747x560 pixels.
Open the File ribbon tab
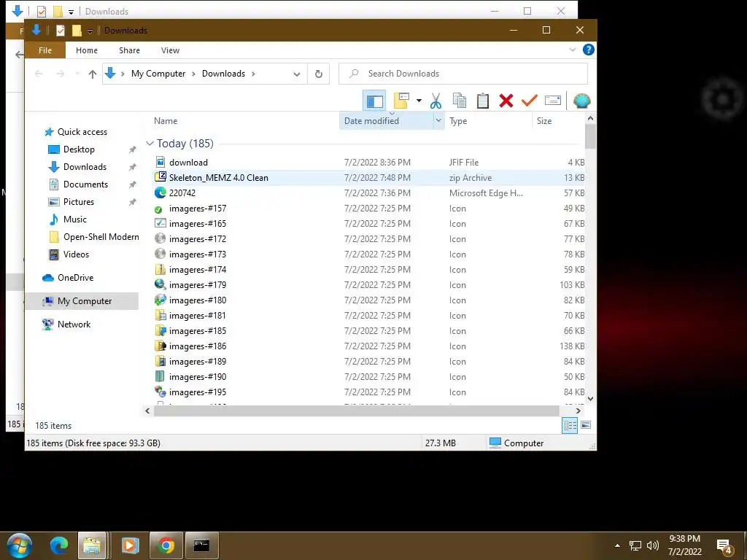tap(45, 50)
